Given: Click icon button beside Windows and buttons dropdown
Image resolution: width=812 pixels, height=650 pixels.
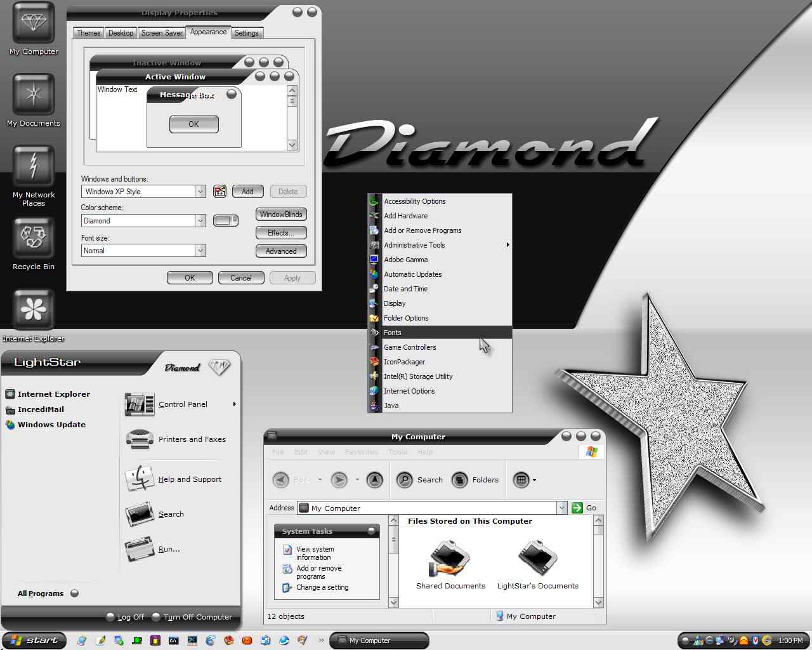Looking at the screenshot, I should point(219,191).
